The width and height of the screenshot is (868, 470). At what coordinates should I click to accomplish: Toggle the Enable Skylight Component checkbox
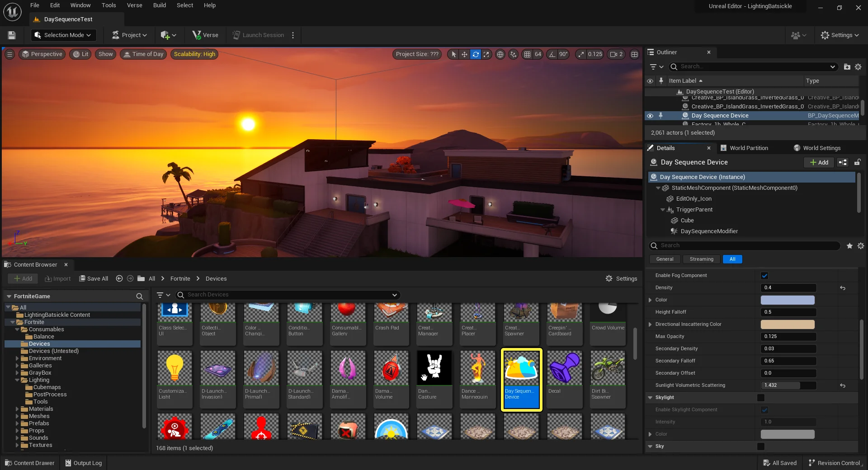pyautogui.click(x=764, y=410)
